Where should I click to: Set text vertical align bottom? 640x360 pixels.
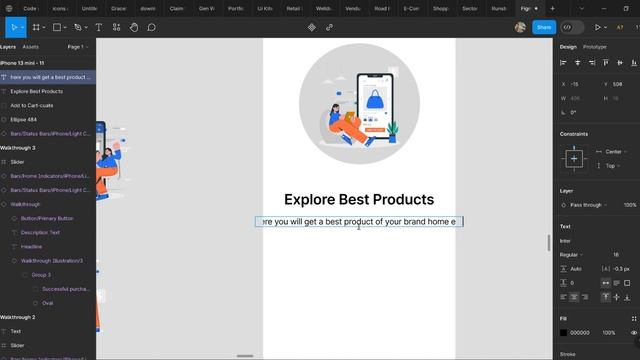[x=627, y=297]
